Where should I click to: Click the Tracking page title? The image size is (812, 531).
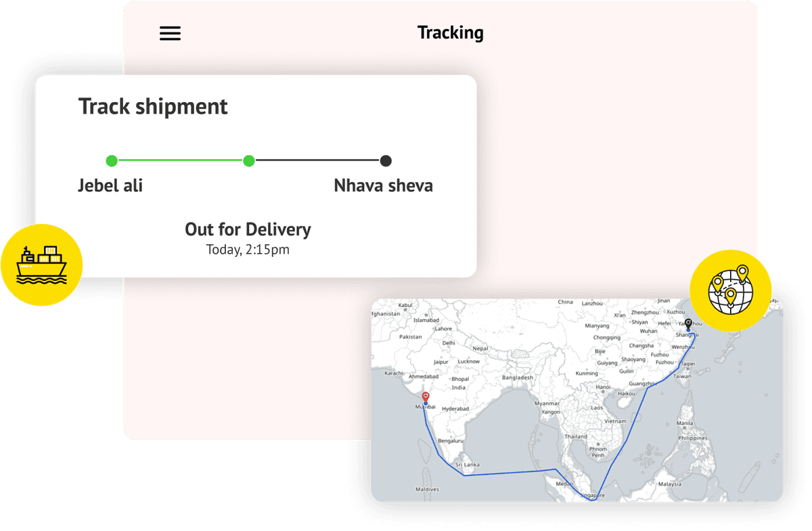tap(450, 32)
